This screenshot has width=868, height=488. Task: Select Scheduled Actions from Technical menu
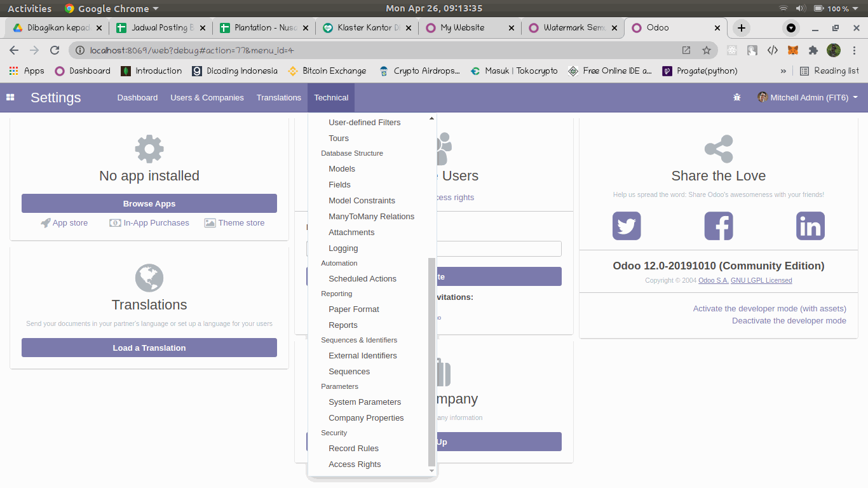coord(362,278)
